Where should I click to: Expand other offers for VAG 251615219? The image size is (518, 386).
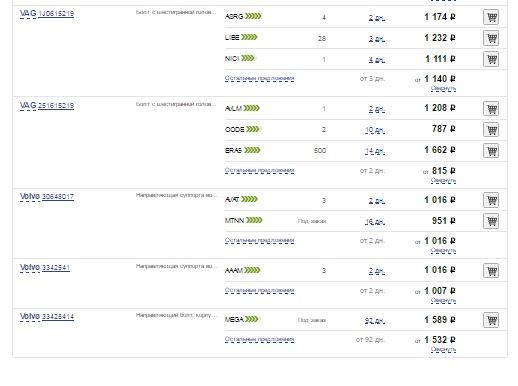tap(259, 170)
